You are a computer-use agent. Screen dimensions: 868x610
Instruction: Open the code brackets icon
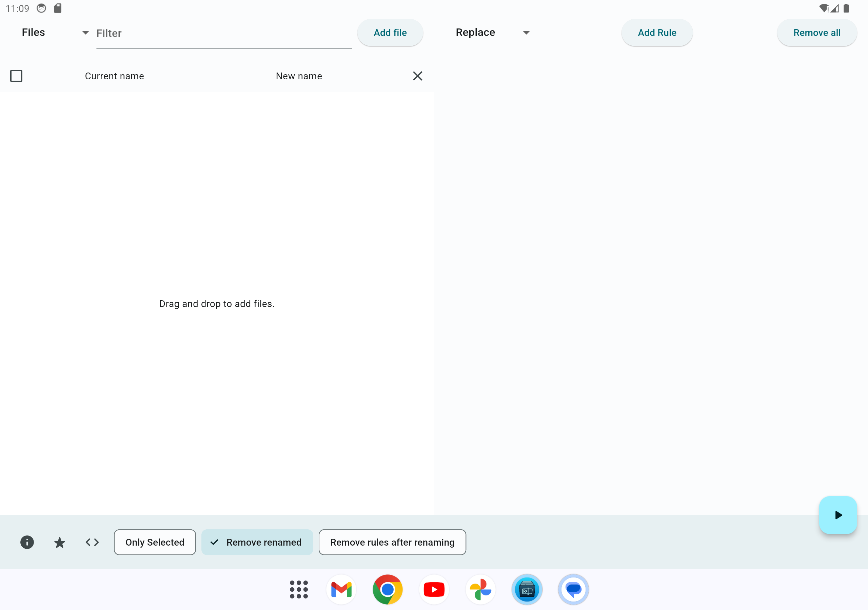coord(92,542)
